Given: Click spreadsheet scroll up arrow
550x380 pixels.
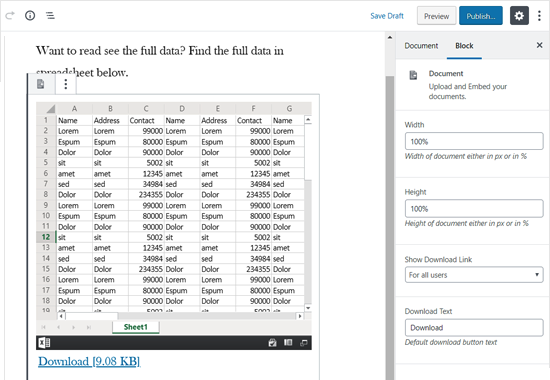Looking at the screenshot, I should (x=308, y=120).
